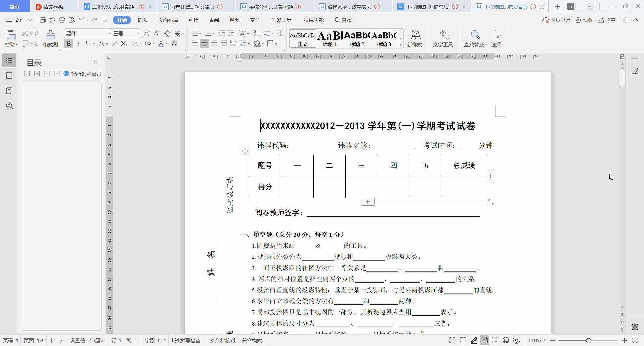Open the font name dropdown
Image resolution: width=644 pixels, height=346 pixels.
(x=109, y=34)
